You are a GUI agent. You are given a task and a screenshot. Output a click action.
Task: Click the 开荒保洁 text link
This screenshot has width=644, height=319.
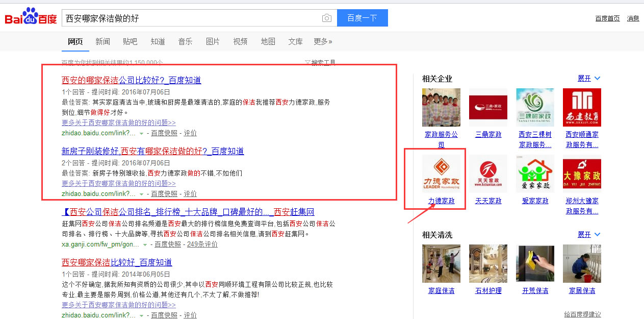point(535,290)
